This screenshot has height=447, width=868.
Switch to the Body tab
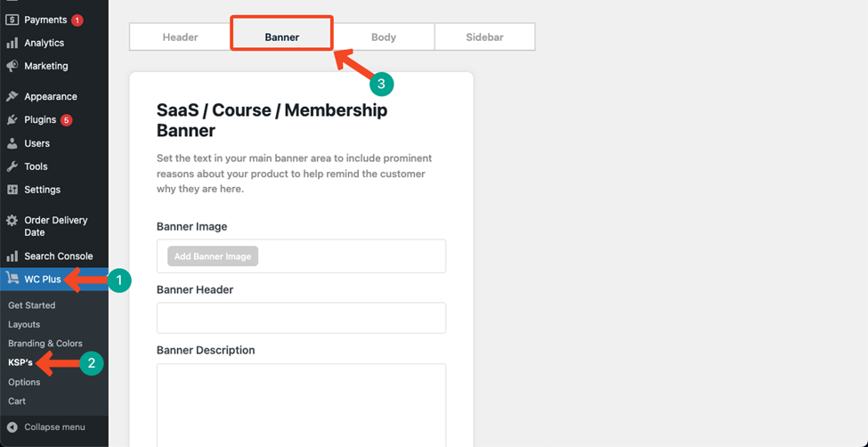coord(384,37)
